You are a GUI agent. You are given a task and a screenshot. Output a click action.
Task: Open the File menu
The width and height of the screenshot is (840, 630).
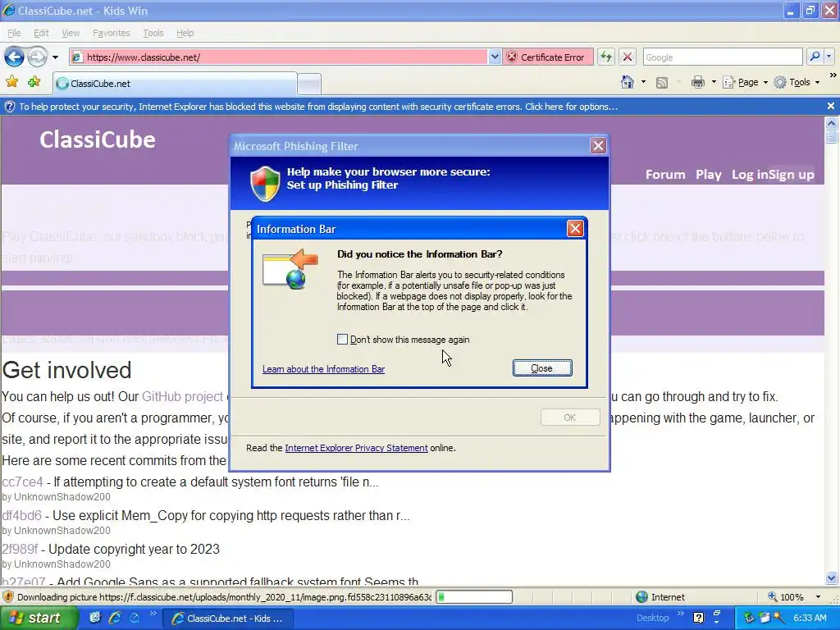click(x=14, y=33)
